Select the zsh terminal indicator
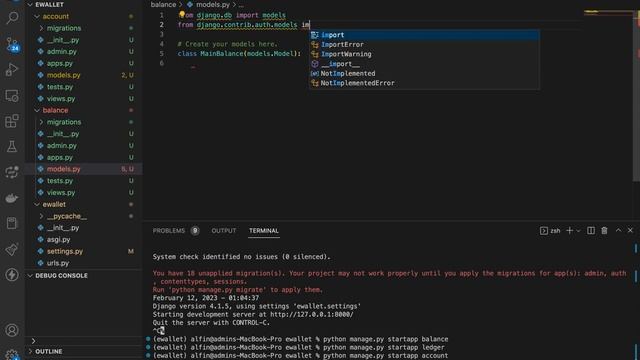 [550, 231]
